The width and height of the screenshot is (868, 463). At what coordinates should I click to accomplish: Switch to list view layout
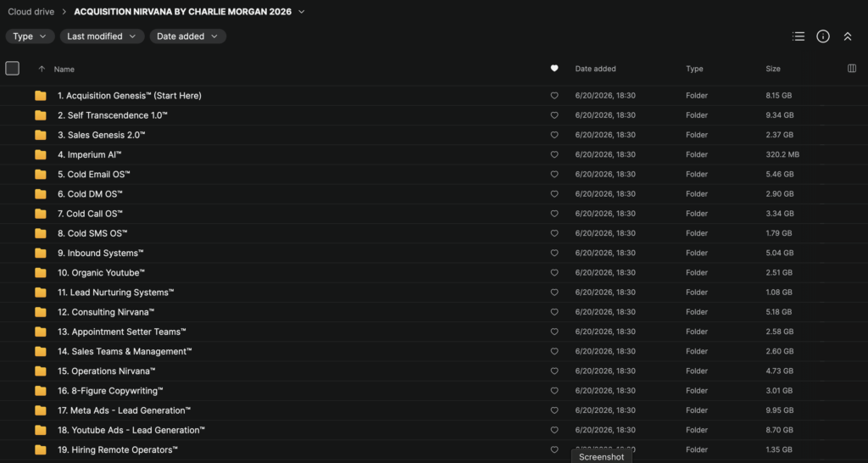(798, 36)
